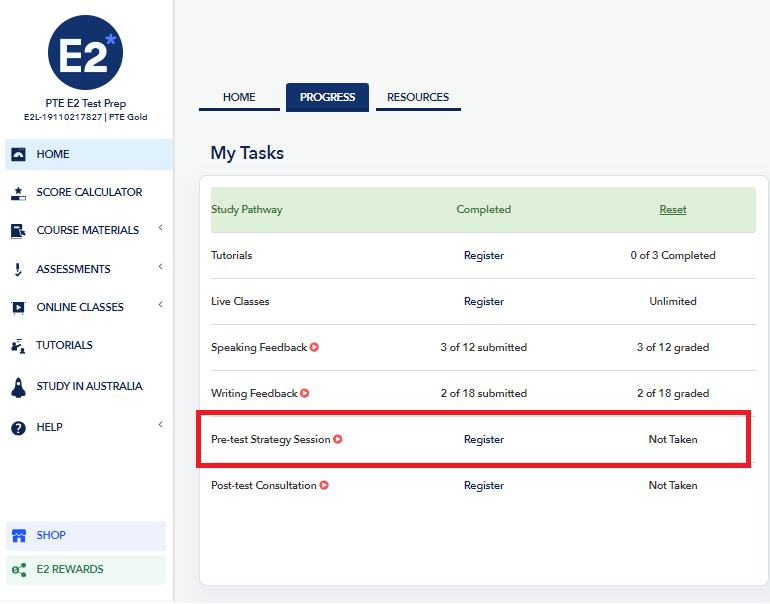Image resolution: width=770 pixels, height=604 pixels.
Task: Register for the Pre-test Strategy Session
Action: (484, 440)
